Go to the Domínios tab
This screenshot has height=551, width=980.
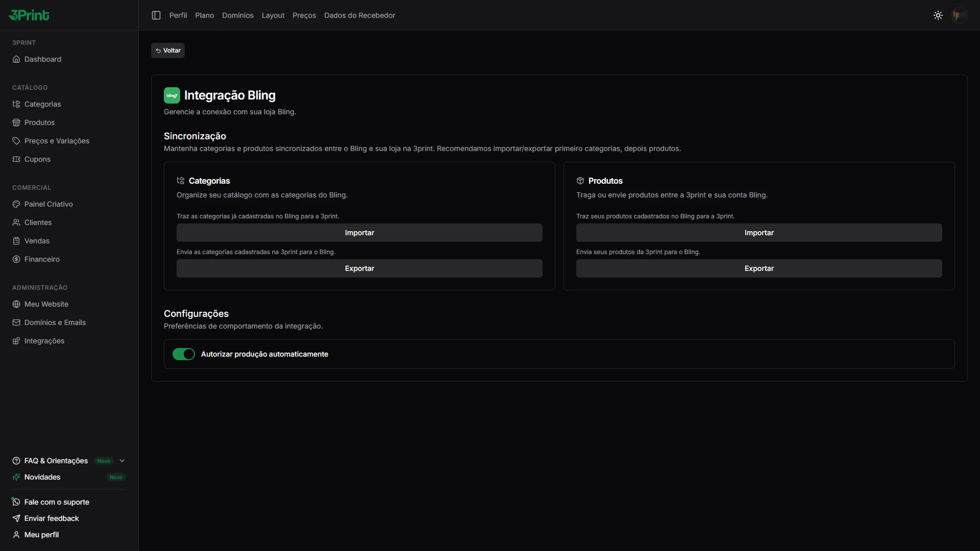(238, 15)
